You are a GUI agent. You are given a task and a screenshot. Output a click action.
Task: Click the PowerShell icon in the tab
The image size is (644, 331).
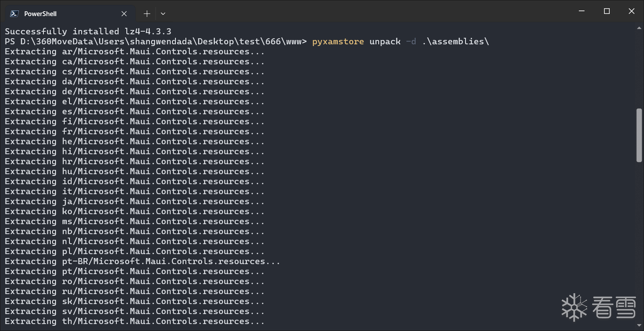(15, 14)
